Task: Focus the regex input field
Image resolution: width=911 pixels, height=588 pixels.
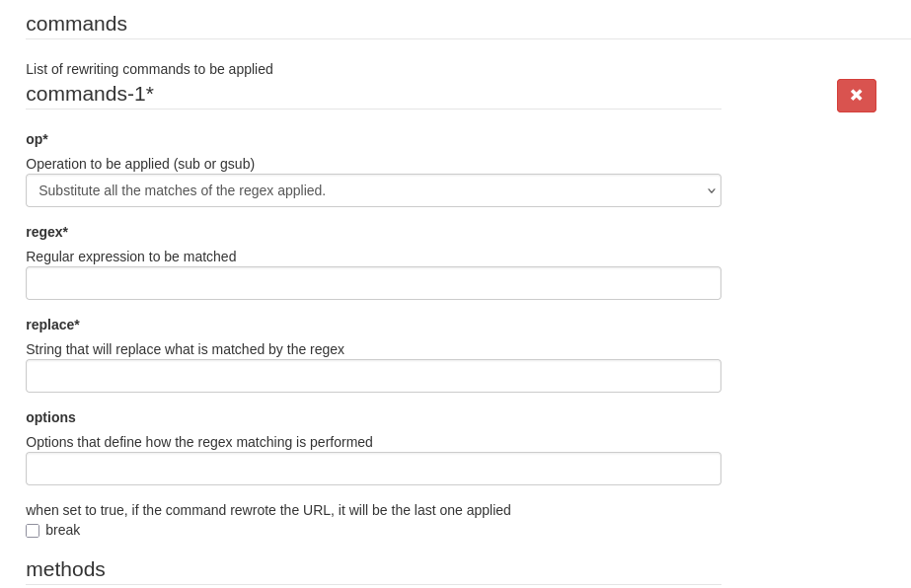Action: (373, 283)
